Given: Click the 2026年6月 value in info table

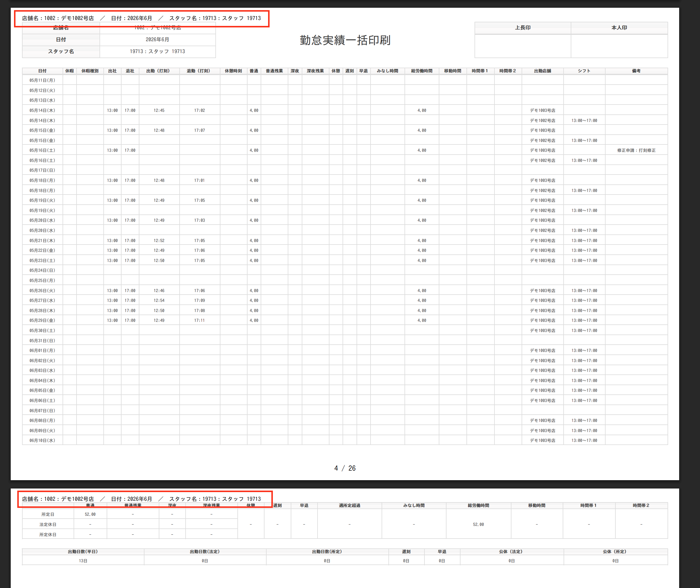Looking at the screenshot, I should [x=157, y=39].
